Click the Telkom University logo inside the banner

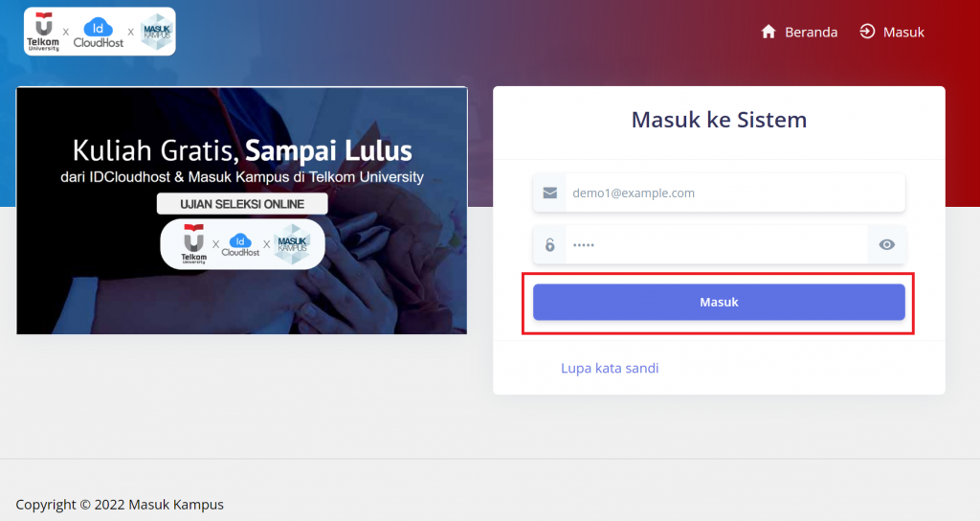pos(192,243)
